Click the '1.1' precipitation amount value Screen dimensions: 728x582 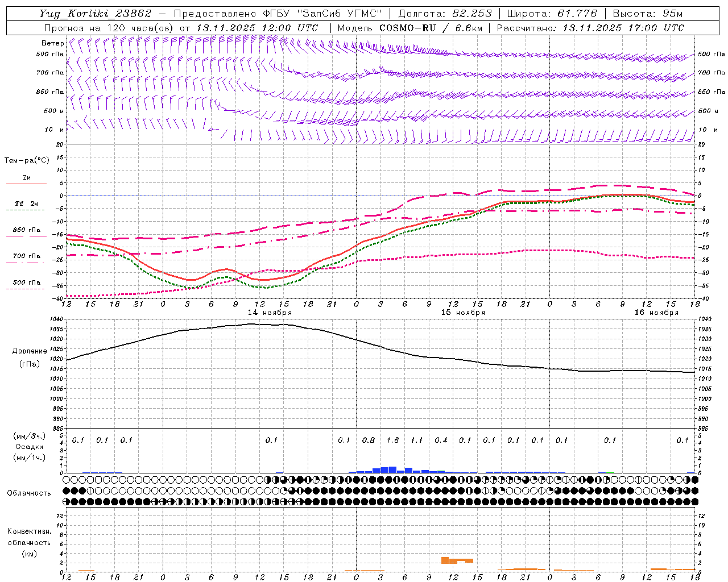(x=417, y=440)
